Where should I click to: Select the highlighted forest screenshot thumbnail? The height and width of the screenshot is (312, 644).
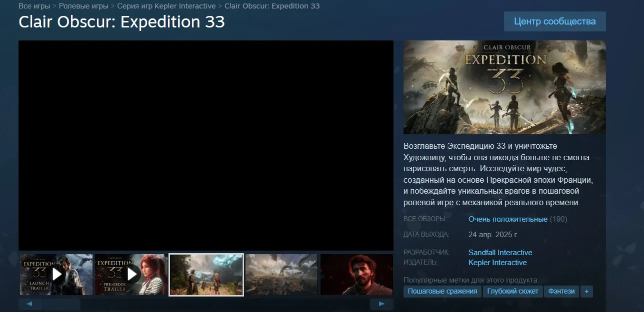click(x=206, y=275)
